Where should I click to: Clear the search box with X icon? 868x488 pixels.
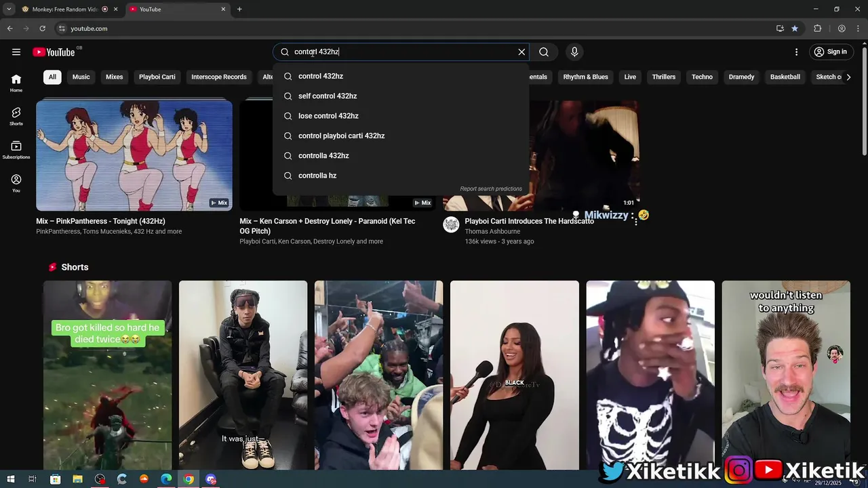(521, 52)
